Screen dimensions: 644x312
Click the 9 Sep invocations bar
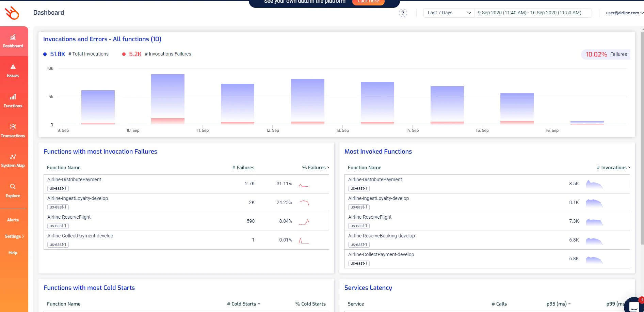pyautogui.click(x=98, y=107)
